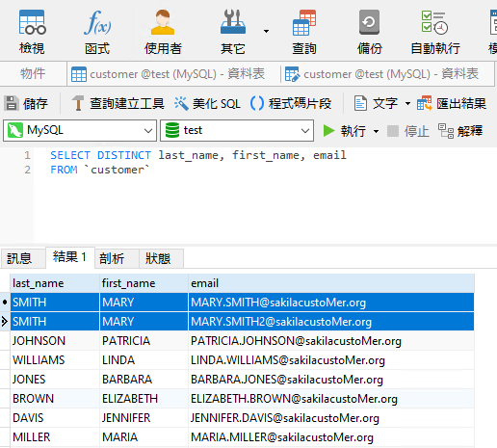The height and width of the screenshot is (448, 497).
Task: Select the LINDA first name cell
Action: 144,360
